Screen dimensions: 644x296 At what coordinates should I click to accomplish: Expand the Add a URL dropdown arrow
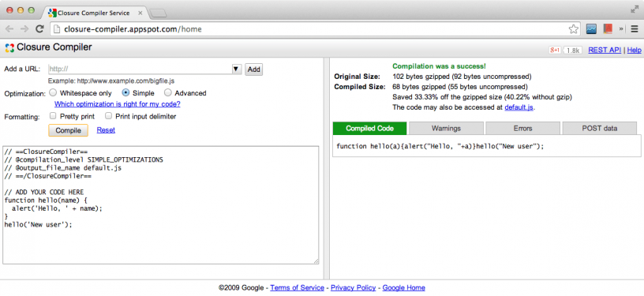pos(236,69)
